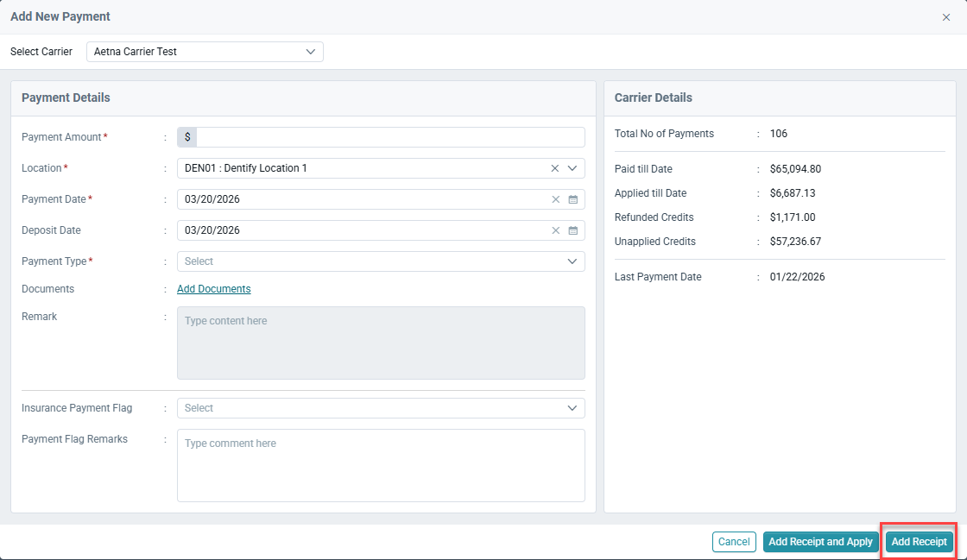Click the Add Receipt button
Viewport: 967px width, 560px height.
pos(919,542)
